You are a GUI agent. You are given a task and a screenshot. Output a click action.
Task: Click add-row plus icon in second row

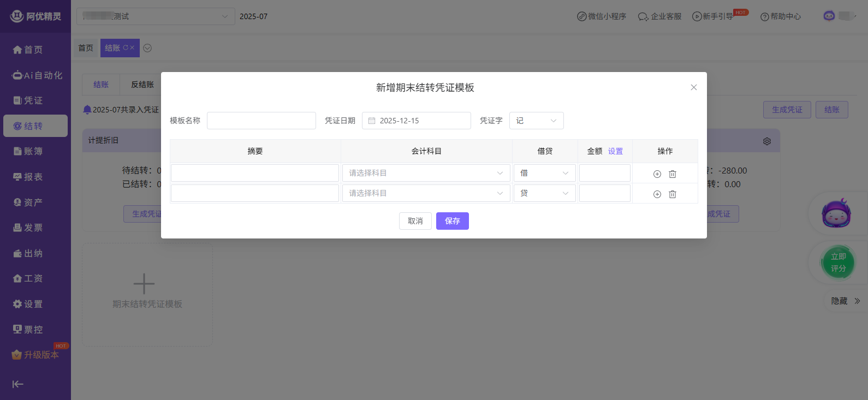[657, 194]
